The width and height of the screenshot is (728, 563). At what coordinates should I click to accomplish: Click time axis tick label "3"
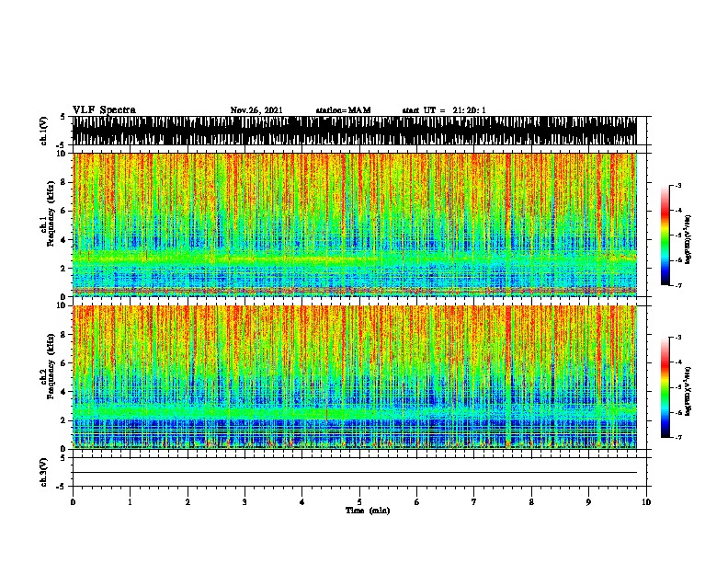[245, 502]
